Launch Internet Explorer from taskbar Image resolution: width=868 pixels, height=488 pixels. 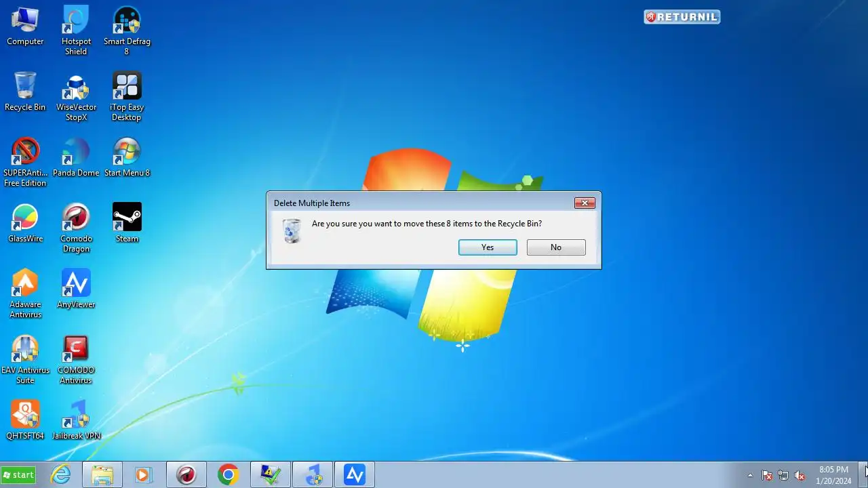tap(61, 475)
